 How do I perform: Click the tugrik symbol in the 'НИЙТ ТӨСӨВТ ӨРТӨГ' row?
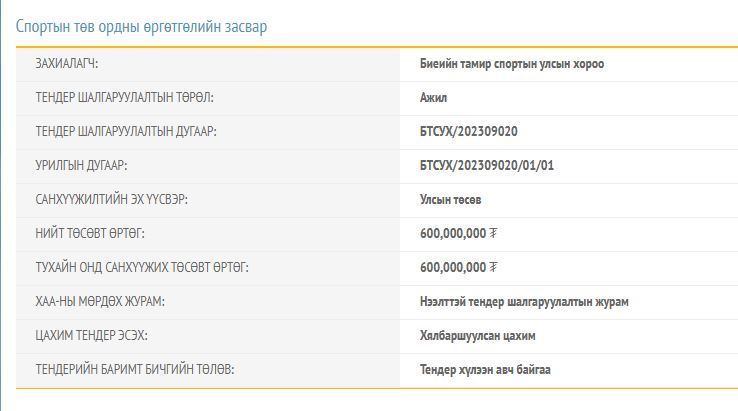click(494, 234)
